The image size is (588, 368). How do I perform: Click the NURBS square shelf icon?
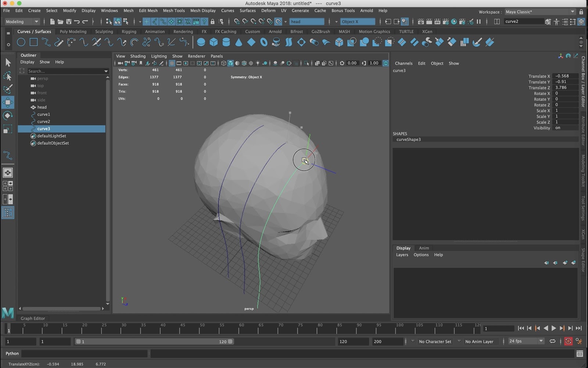coord(33,42)
